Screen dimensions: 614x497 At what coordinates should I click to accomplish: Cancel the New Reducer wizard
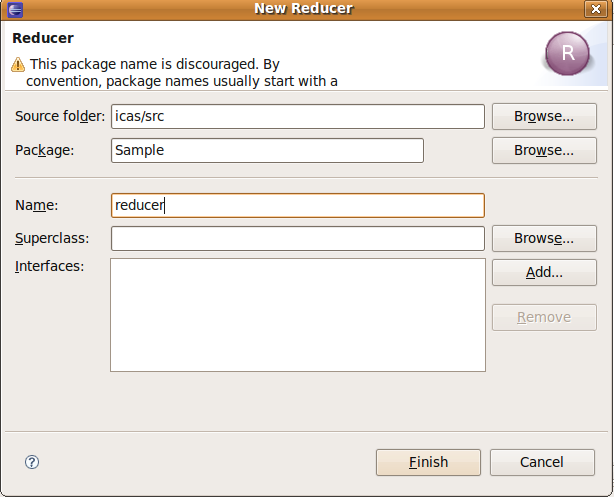click(542, 462)
